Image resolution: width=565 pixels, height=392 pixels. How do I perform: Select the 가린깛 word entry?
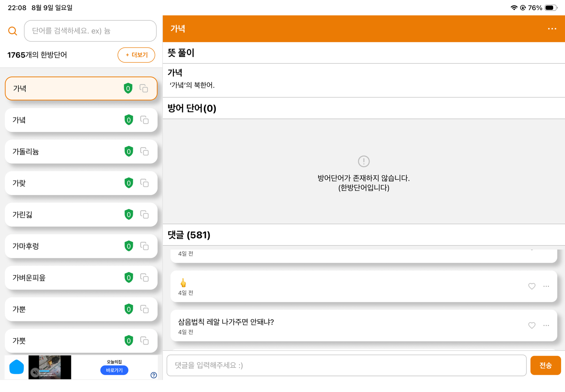(81, 214)
